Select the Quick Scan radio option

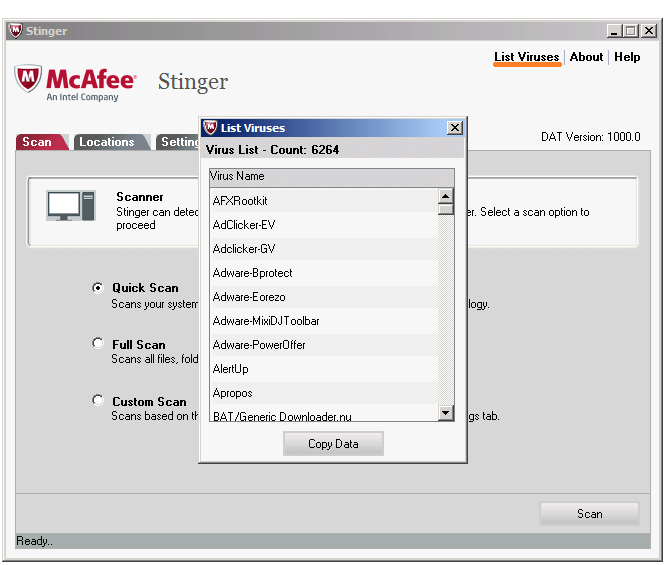click(x=98, y=288)
